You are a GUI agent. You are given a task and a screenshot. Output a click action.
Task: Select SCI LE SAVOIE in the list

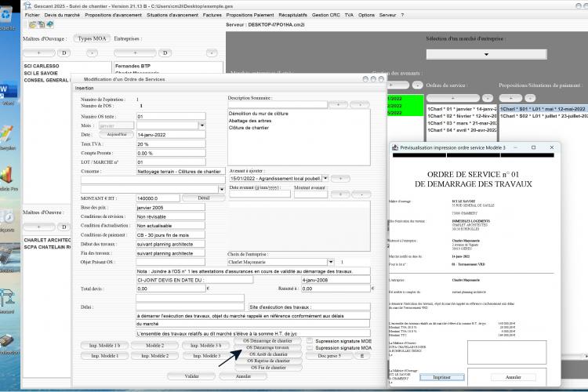[41, 73]
